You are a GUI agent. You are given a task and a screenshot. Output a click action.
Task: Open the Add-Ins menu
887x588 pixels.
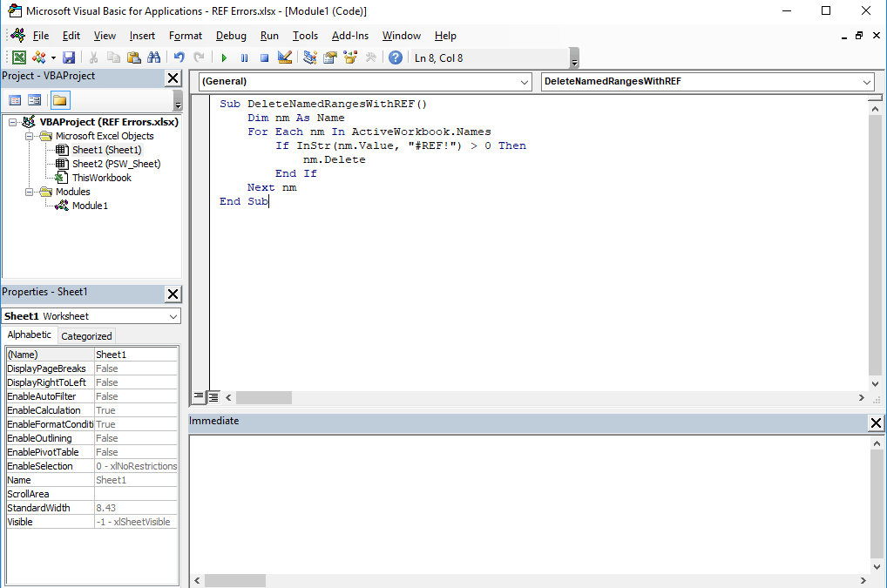tap(349, 36)
